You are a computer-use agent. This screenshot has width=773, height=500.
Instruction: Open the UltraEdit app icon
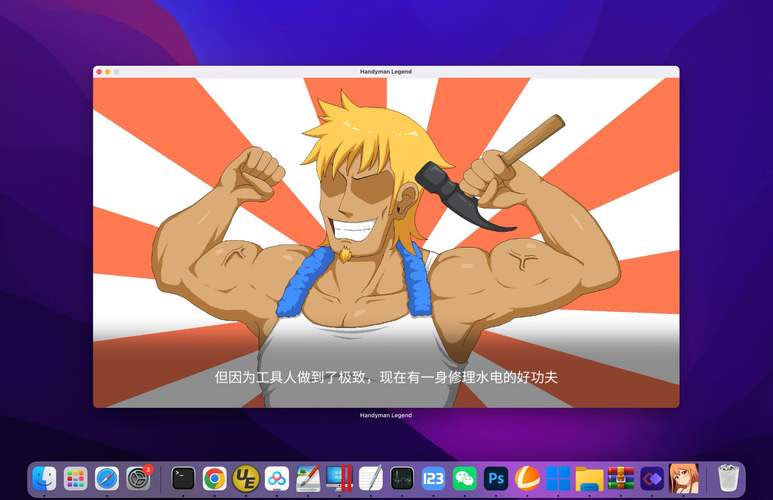pyautogui.click(x=245, y=478)
